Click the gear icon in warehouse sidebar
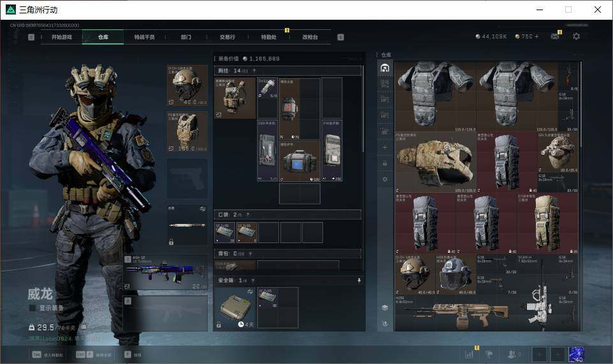 [x=385, y=179]
